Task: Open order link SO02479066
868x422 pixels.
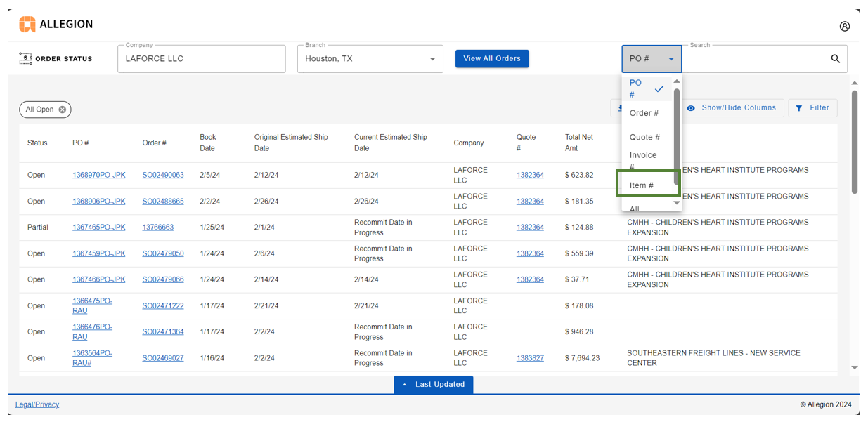Action: coord(163,279)
